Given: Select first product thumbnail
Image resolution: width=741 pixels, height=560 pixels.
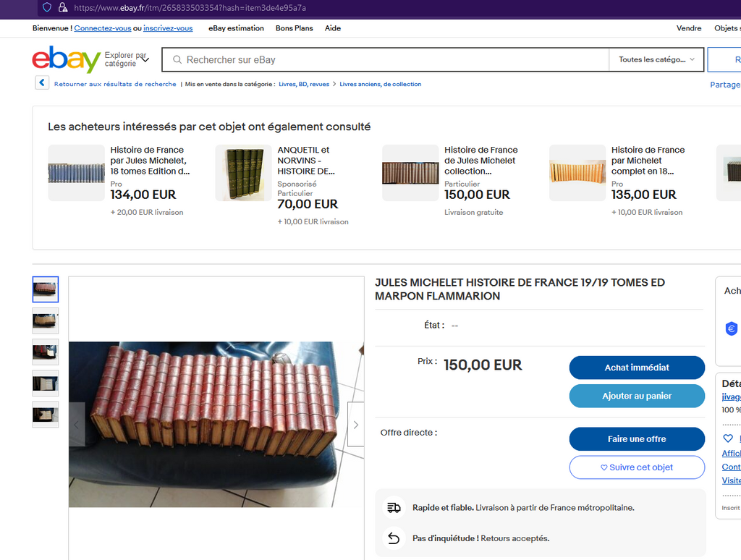Looking at the screenshot, I should 46,289.
